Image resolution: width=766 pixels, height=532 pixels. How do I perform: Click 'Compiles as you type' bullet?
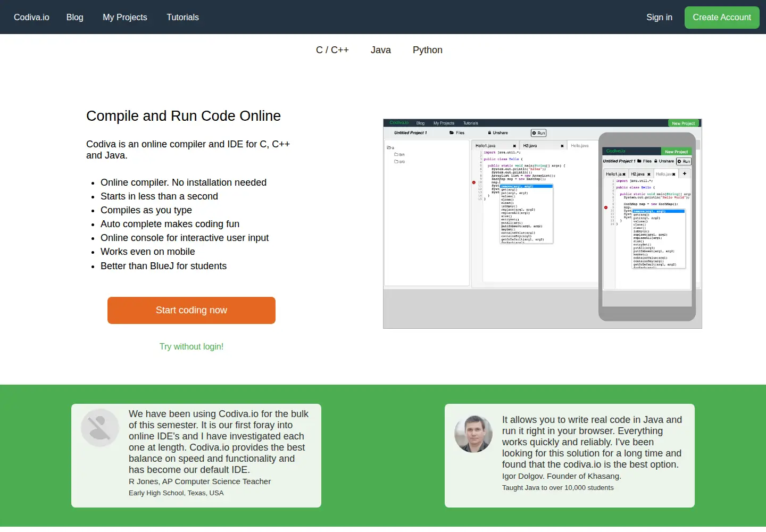tap(146, 210)
